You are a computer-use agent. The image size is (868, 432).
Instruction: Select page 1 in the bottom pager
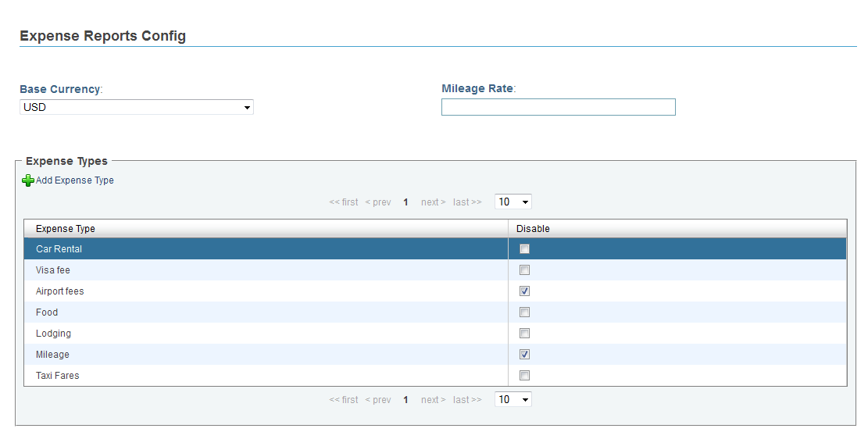click(x=405, y=400)
